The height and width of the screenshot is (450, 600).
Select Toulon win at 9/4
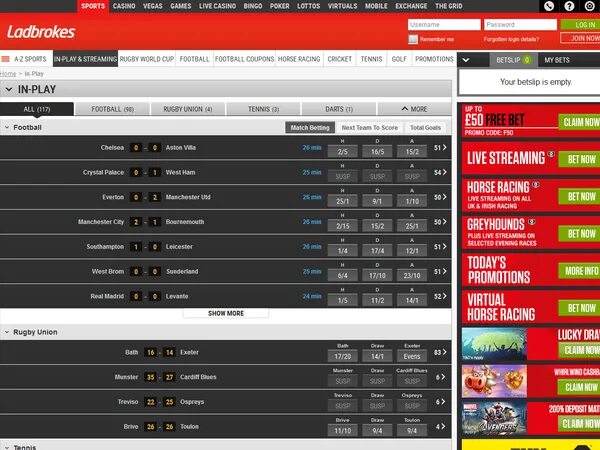click(x=412, y=430)
